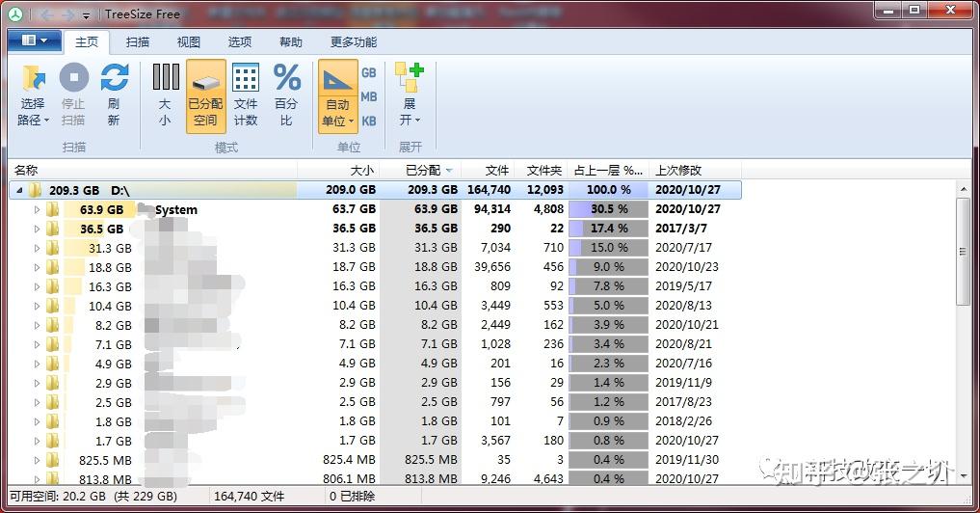Click the 30.5 % percentage bar

(608, 209)
